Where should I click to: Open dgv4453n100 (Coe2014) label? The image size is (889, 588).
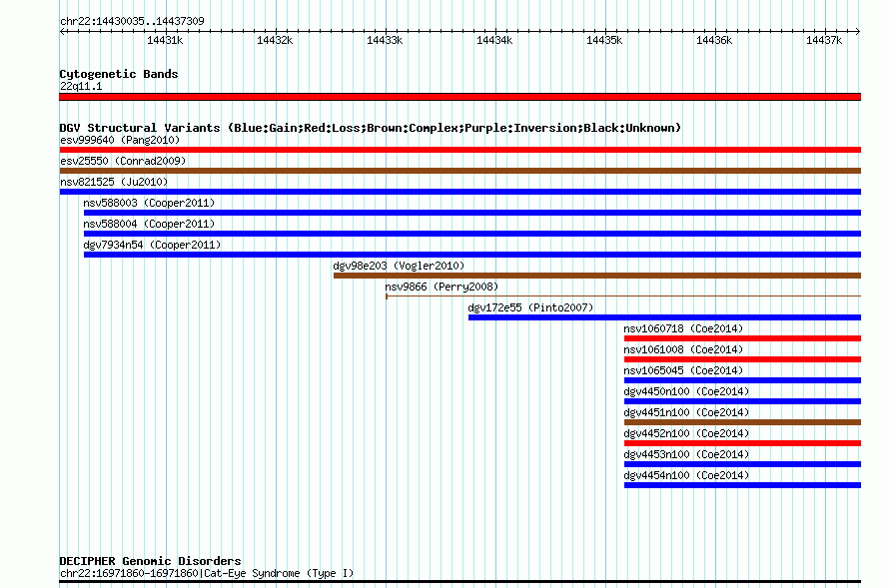tap(686, 454)
